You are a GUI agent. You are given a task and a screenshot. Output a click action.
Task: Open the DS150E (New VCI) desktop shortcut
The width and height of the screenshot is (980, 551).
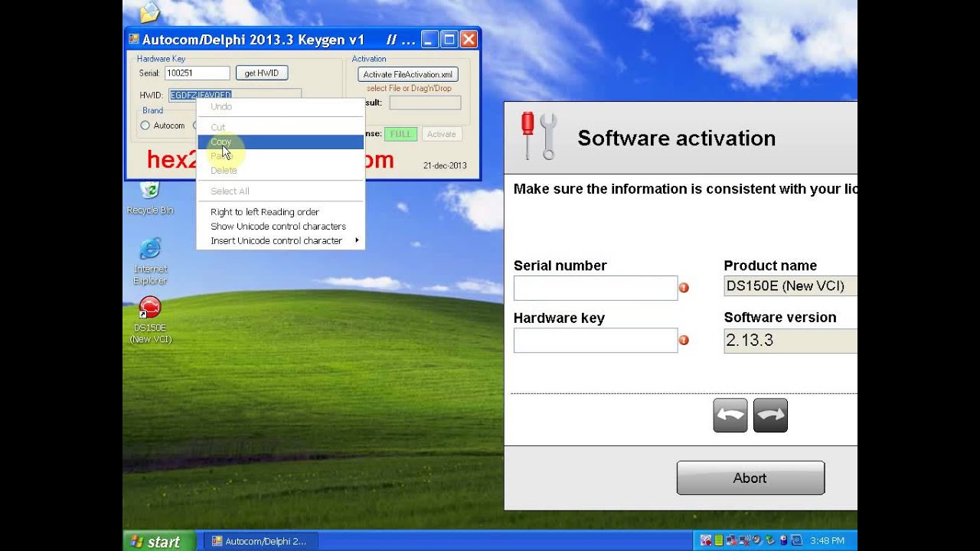point(150,319)
